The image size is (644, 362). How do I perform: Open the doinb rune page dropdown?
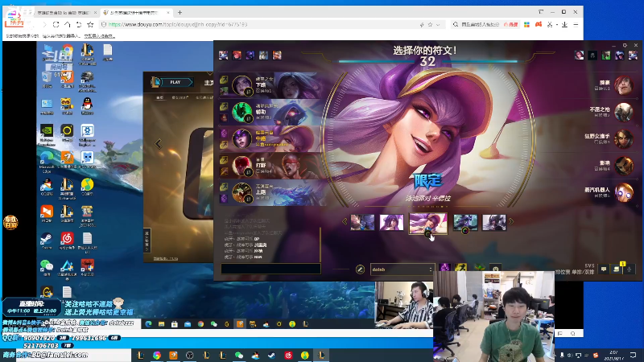pos(402,269)
